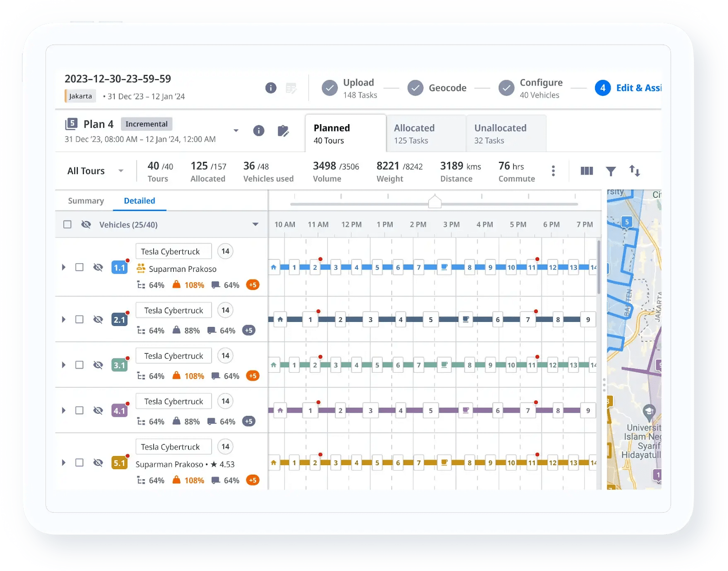This screenshot has height=571, width=728.
Task: Click task stop 7 on tour 1.1
Action: click(419, 267)
